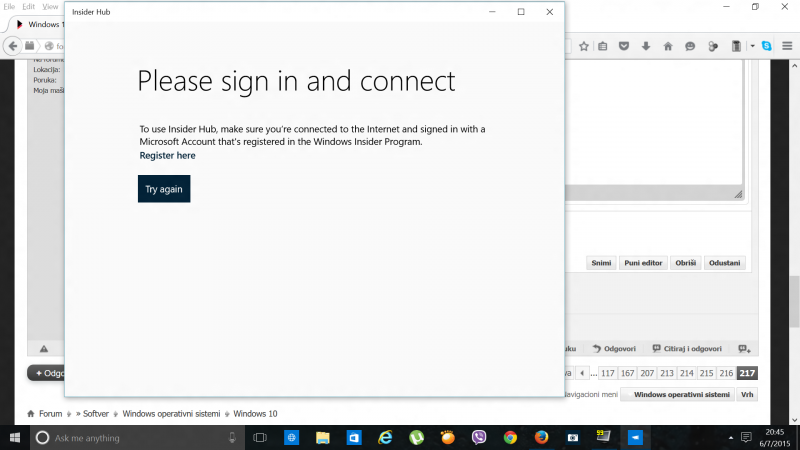Click Puni editor button
Screen dimensions: 800x450
(x=643, y=263)
